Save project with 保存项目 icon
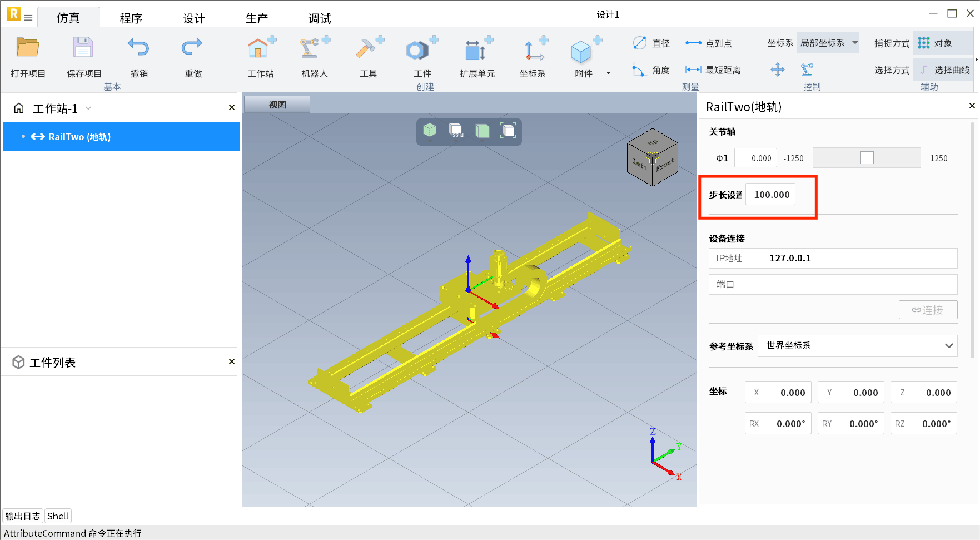Image resolution: width=980 pixels, height=540 pixels. [83, 50]
